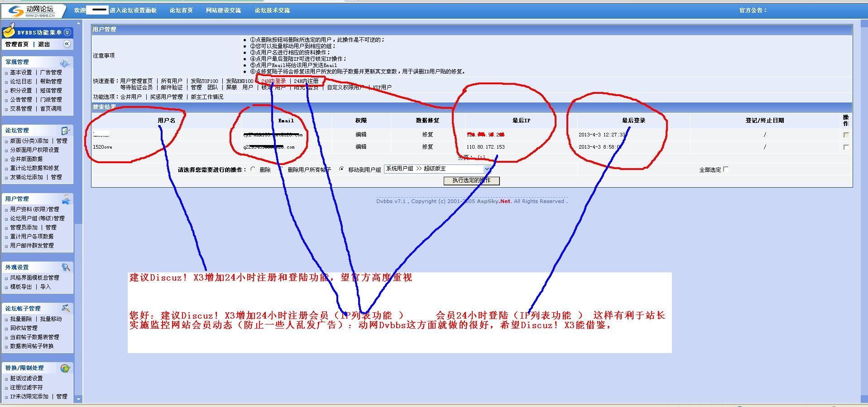Open 回收站管理
This screenshot has width=868, height=407.
24,328
